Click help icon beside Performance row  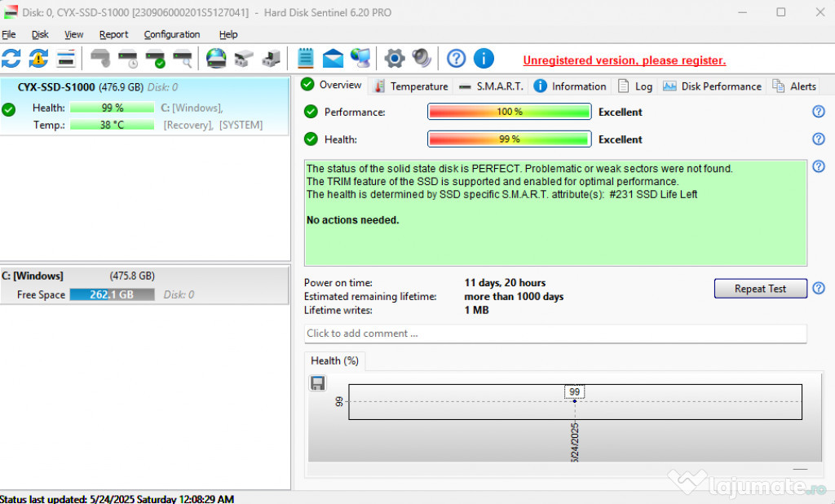point(819,112)
